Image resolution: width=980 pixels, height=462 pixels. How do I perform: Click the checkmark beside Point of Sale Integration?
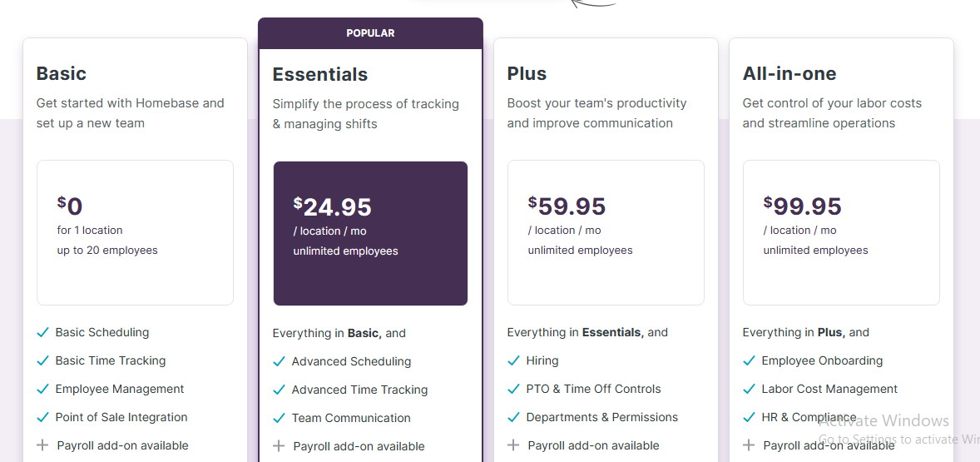pyautogui.click(x=42, y=418)
